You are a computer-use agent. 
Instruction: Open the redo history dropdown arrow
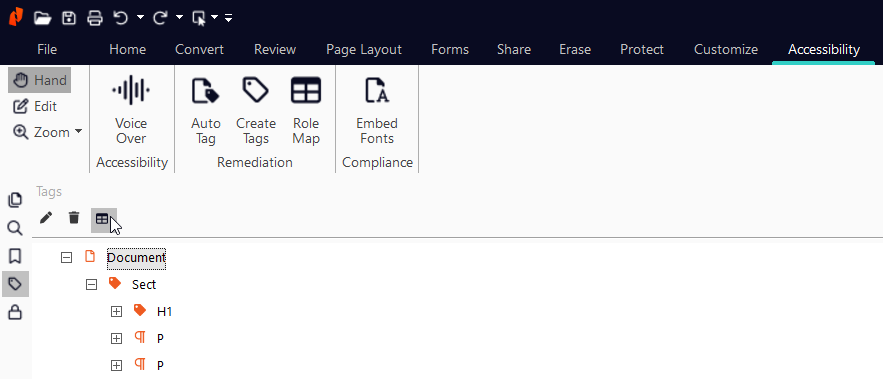[x=179, y=17]
